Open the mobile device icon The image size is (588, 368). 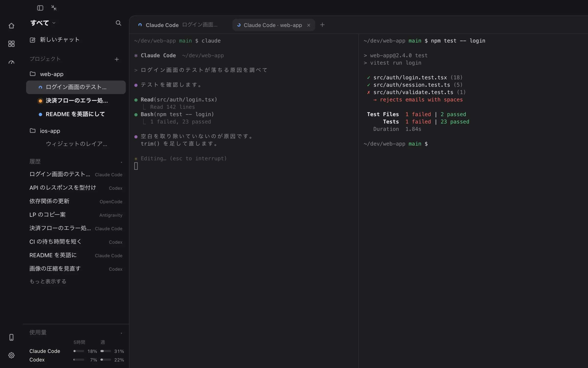pyautogui.click(x=11, y=337)
